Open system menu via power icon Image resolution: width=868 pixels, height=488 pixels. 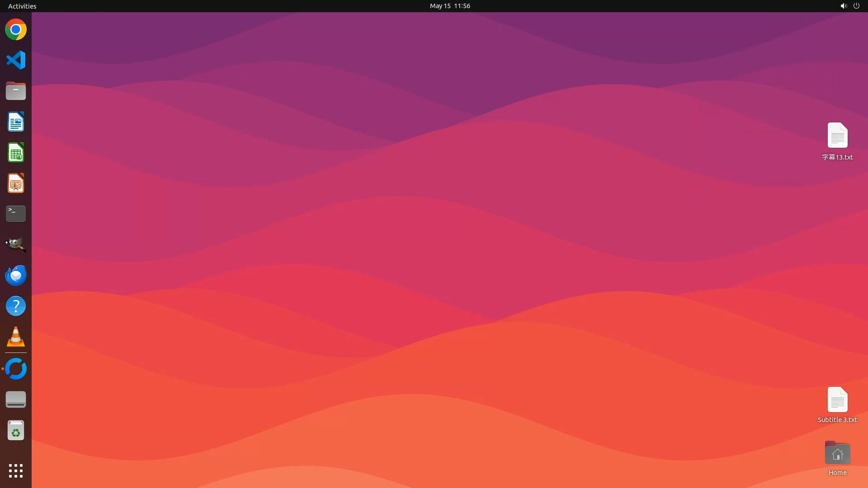tap(856, 6)
